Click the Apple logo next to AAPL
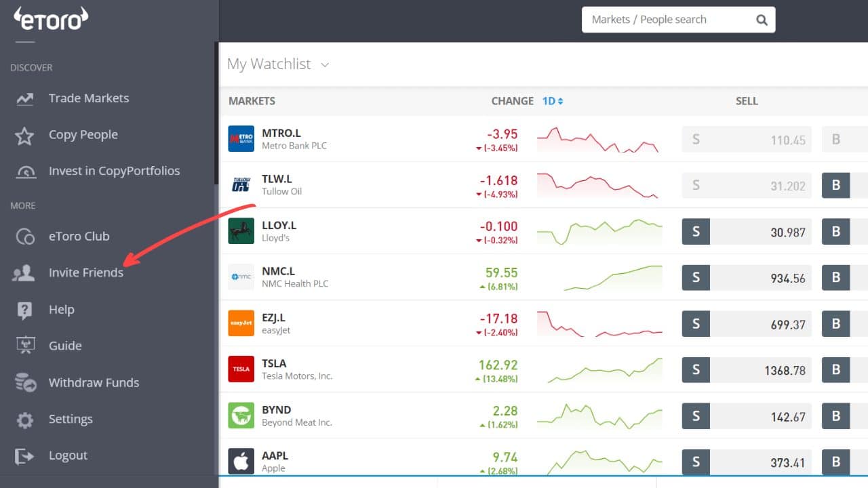The width and height of the screenshot is (868, 488). (241, 462)
